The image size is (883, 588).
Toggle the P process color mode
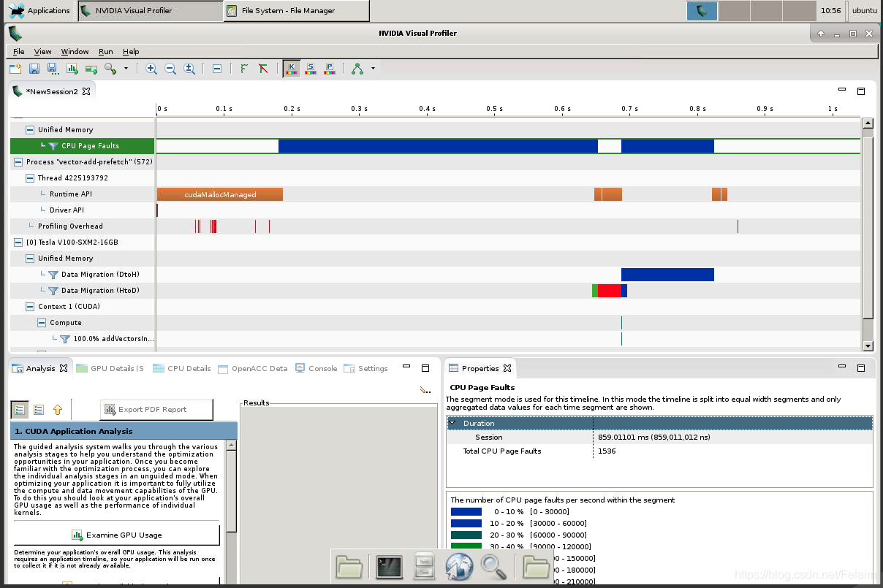(330, 69)
